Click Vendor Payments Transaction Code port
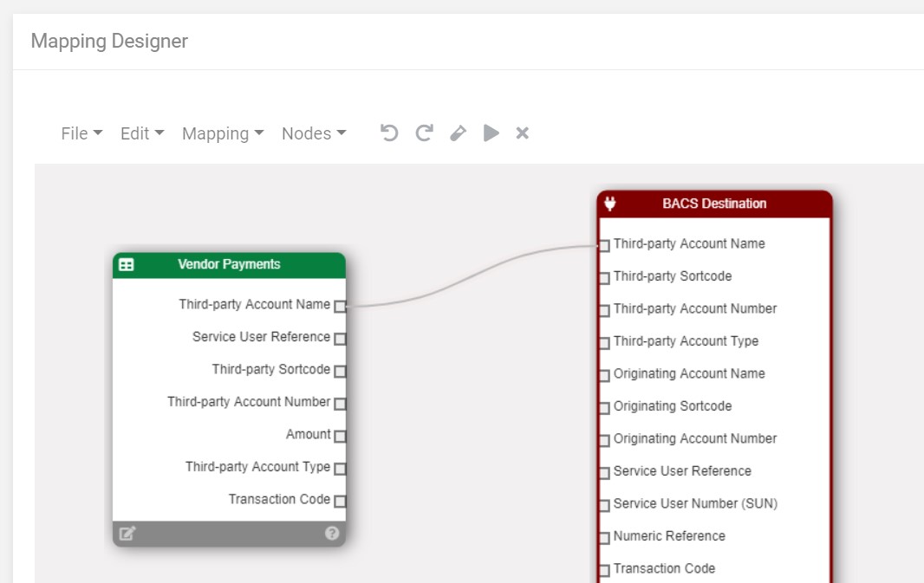Screen dimensions: 924x583 [x=340, y=502]
